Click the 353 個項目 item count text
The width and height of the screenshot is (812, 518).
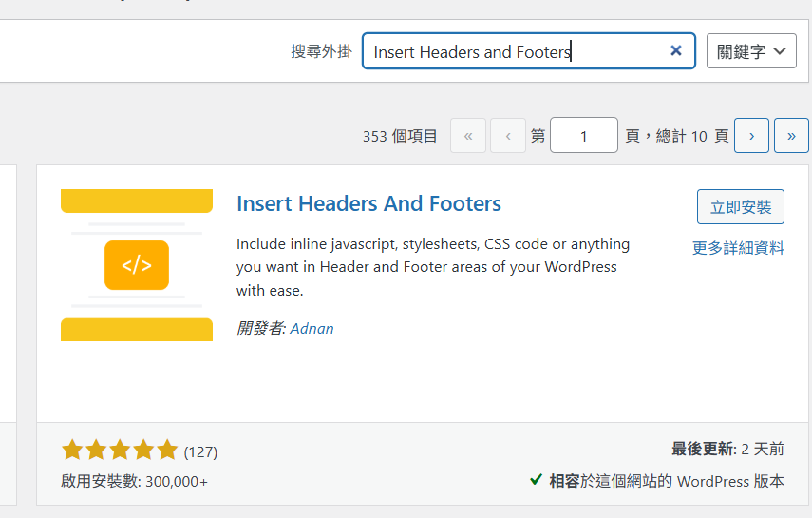400,136
